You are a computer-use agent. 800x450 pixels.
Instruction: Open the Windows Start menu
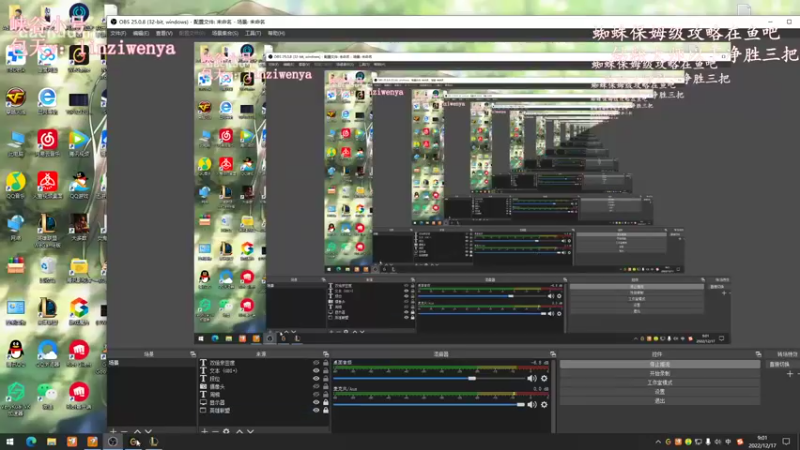click(x=10, y=441)
